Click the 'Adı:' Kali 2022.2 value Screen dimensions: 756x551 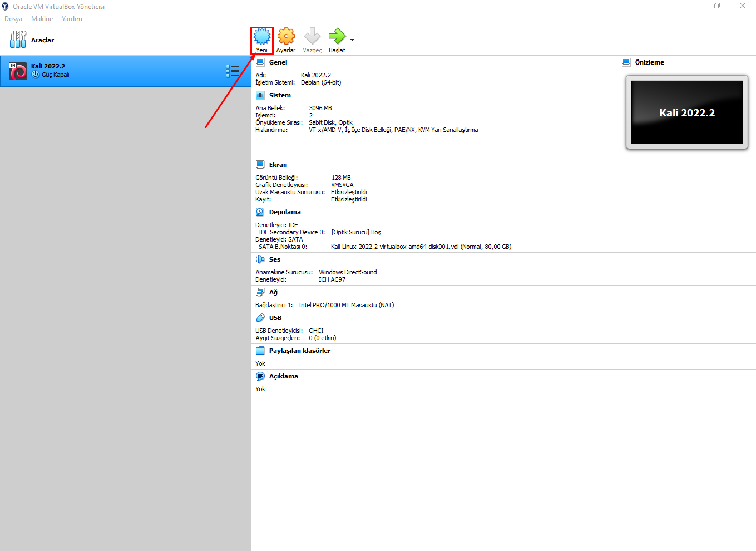316,75
